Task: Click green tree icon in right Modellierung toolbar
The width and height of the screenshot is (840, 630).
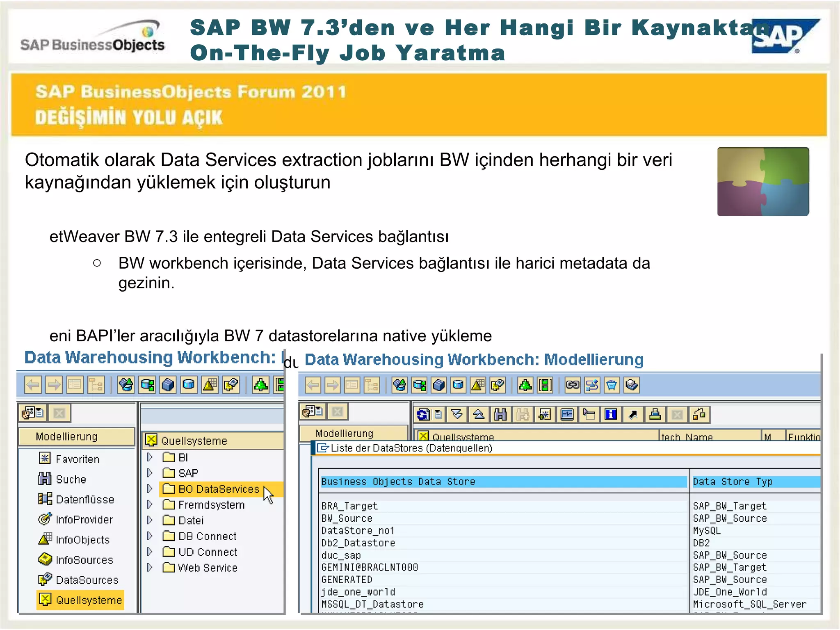Action: tap(525, 385)
